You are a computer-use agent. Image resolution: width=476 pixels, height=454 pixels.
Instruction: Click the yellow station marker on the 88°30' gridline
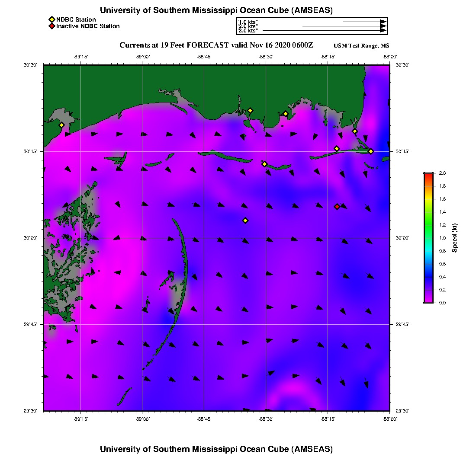tap(264, 164)
